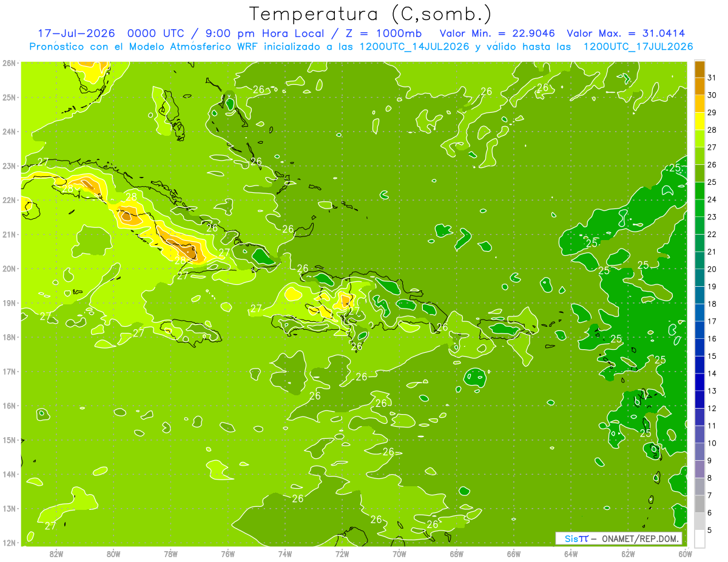
Task: Pick the yellow swatch between legend 28 and 29
Action: [x=699, y=121]
